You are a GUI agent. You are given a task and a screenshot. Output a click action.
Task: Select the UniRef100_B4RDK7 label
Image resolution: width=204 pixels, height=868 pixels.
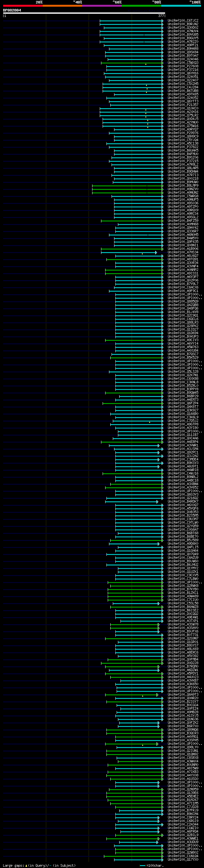coord(183,501)
